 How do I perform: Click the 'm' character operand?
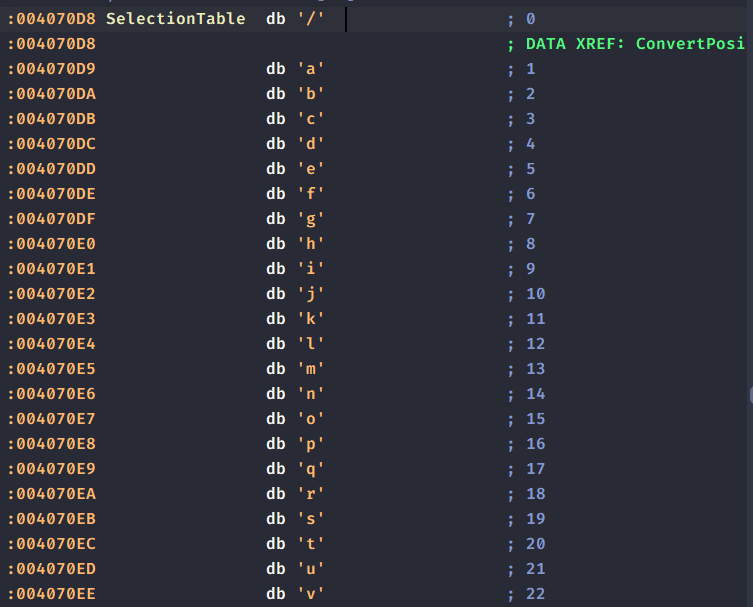tap(311, 369)
